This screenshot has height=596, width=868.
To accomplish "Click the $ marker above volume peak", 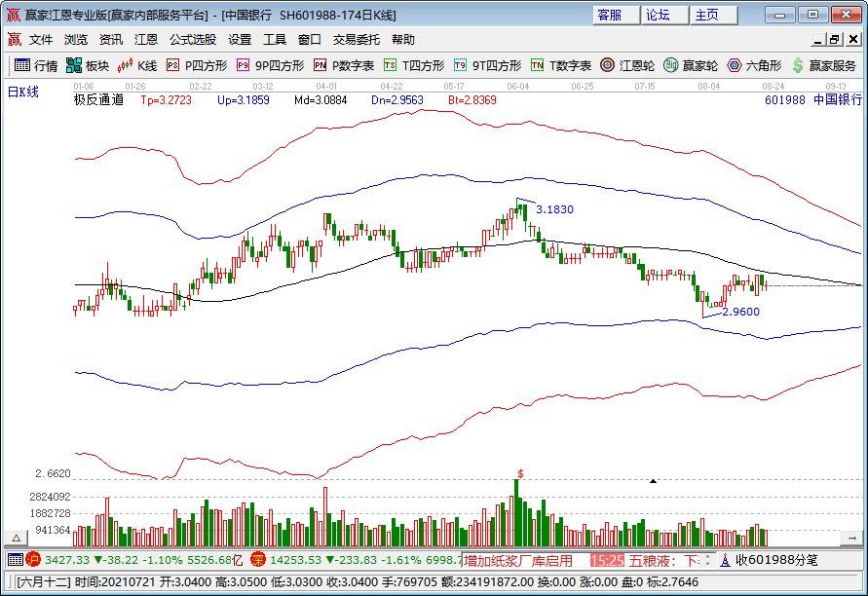I will point(520,473).
